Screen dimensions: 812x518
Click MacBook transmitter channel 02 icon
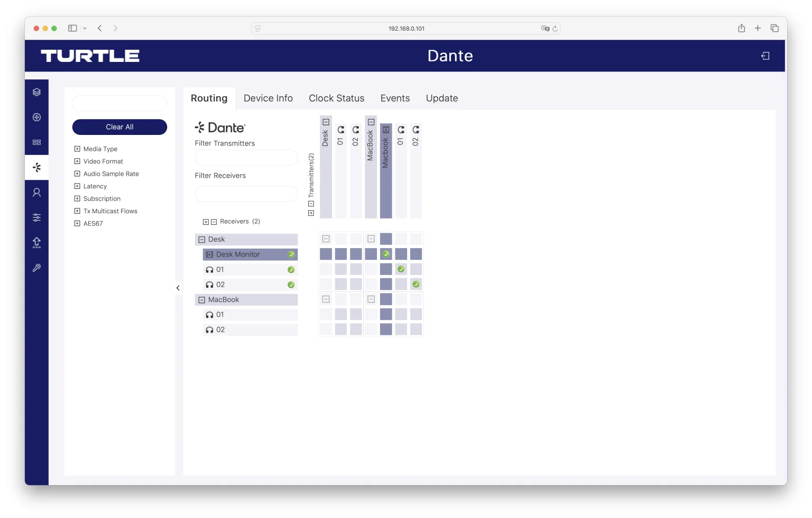[416, 130]
